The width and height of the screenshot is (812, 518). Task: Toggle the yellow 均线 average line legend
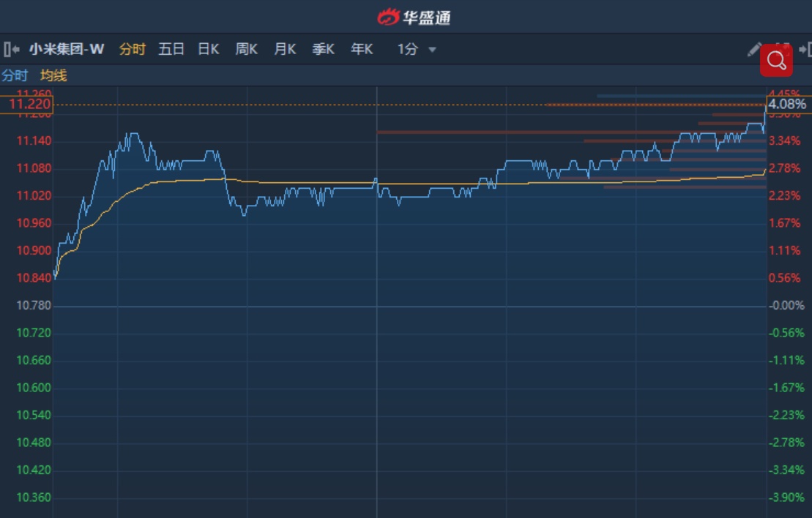click(53, 75)
